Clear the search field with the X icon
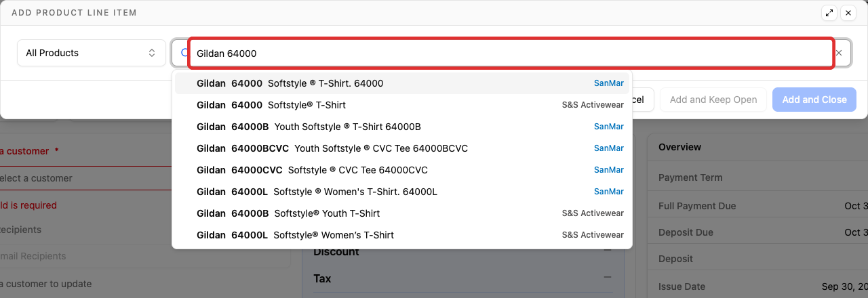 839,53
